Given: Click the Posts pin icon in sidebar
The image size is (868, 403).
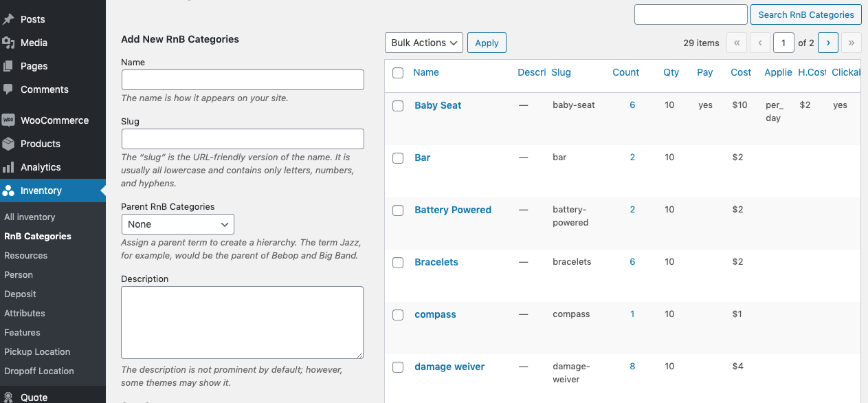Looking at the screenshot, I should click(8, 19).
